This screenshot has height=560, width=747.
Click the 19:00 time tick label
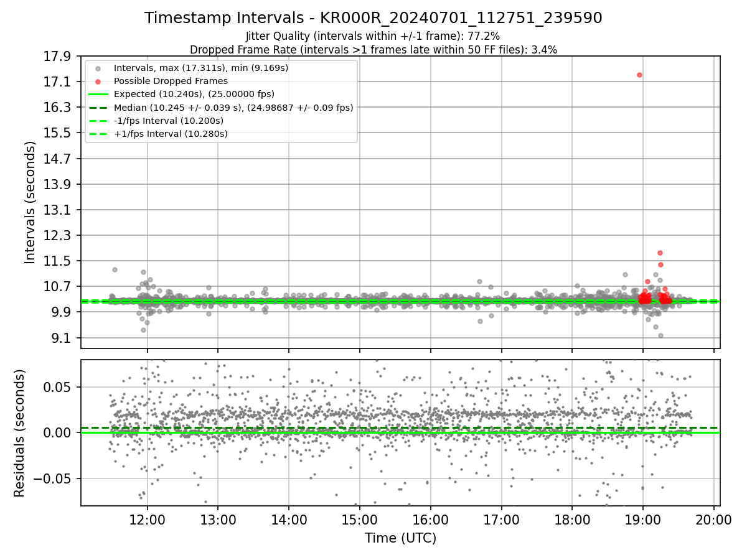click(642, 519)
